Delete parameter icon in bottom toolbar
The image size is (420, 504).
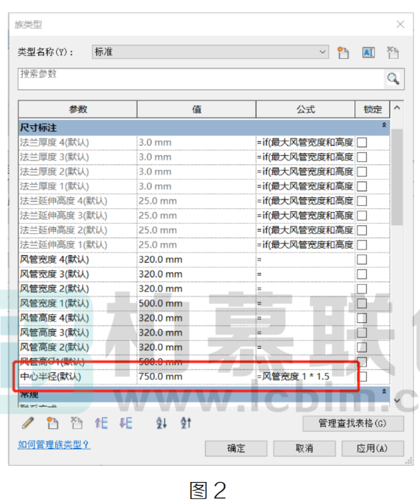76,423
